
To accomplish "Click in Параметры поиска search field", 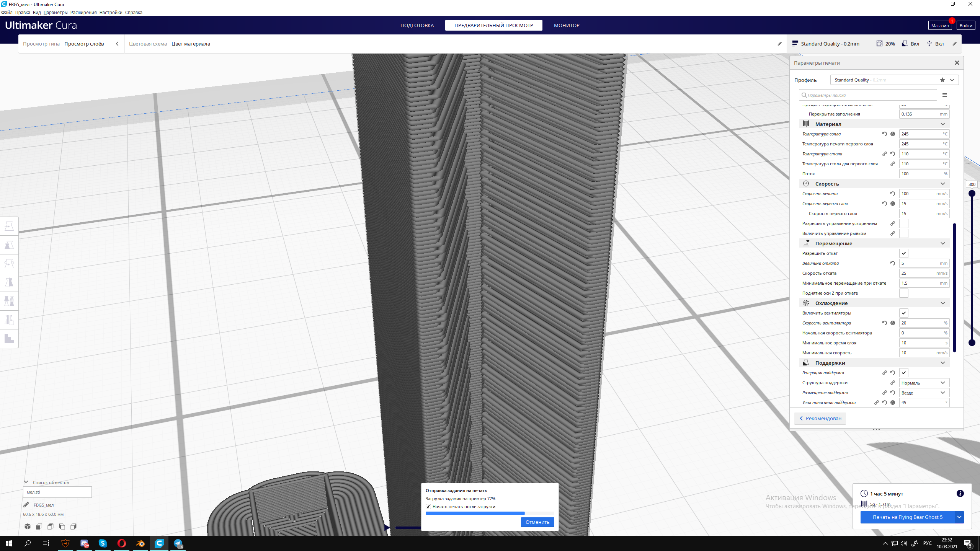I will (868, 95).
